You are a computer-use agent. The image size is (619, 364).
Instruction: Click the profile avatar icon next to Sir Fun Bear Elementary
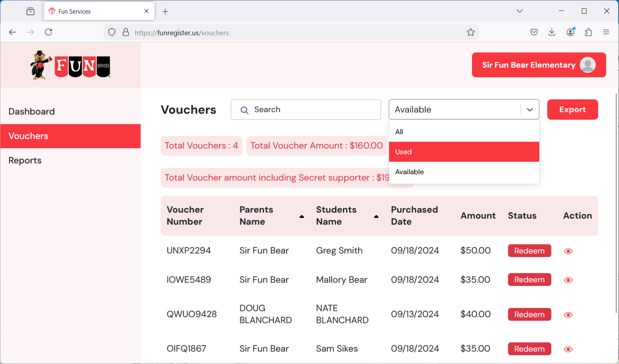(x=587, y=65)
